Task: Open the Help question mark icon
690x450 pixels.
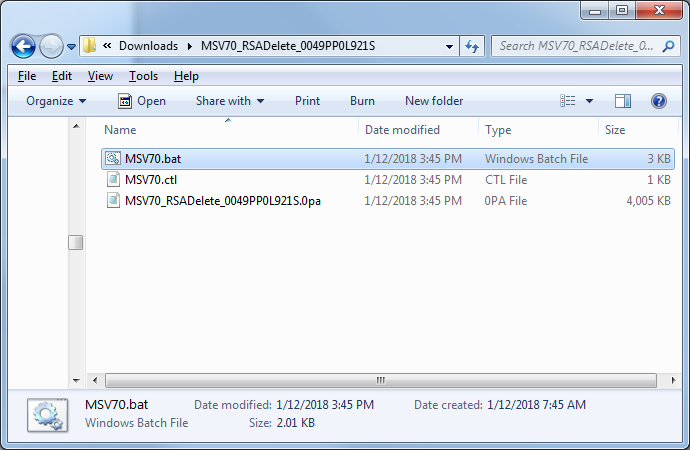Action: click(658, 101)
